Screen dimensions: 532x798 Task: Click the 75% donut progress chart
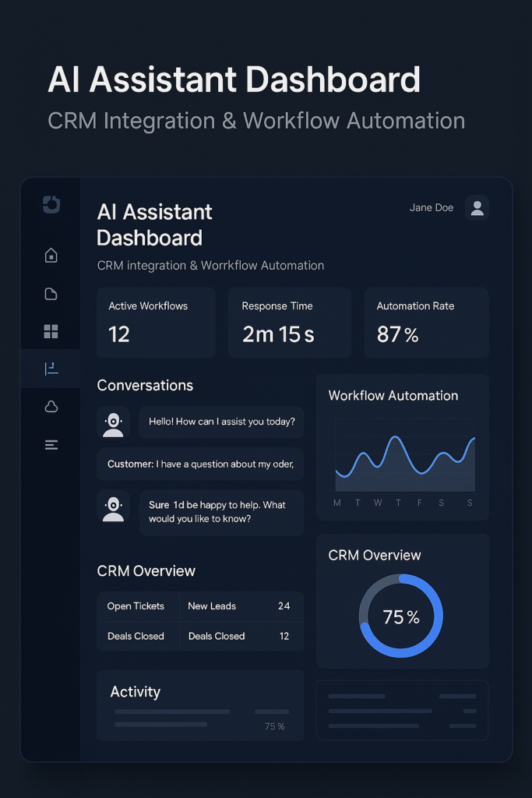tap(400, 616)
